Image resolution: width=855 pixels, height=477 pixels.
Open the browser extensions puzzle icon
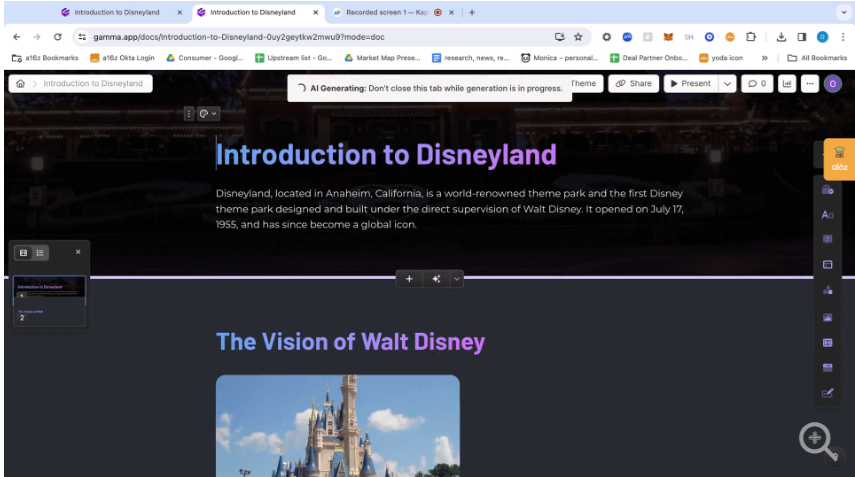751,37
